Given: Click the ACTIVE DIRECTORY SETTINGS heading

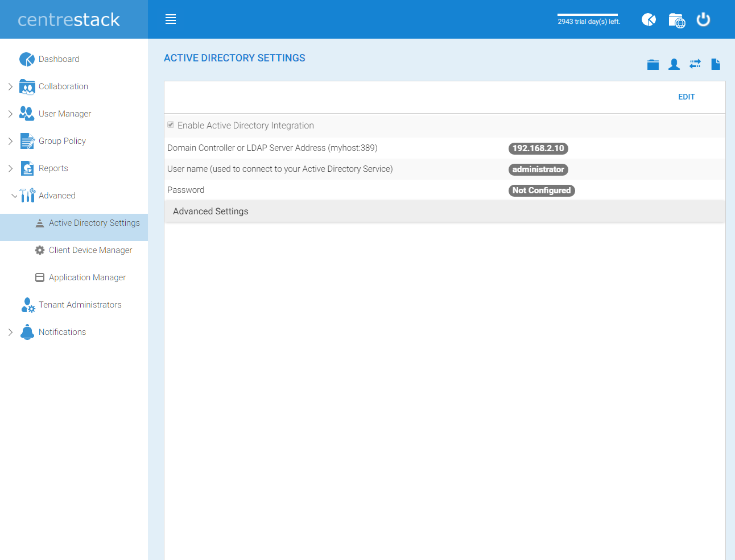Looking at the screenshot, I should coord(234,58).
